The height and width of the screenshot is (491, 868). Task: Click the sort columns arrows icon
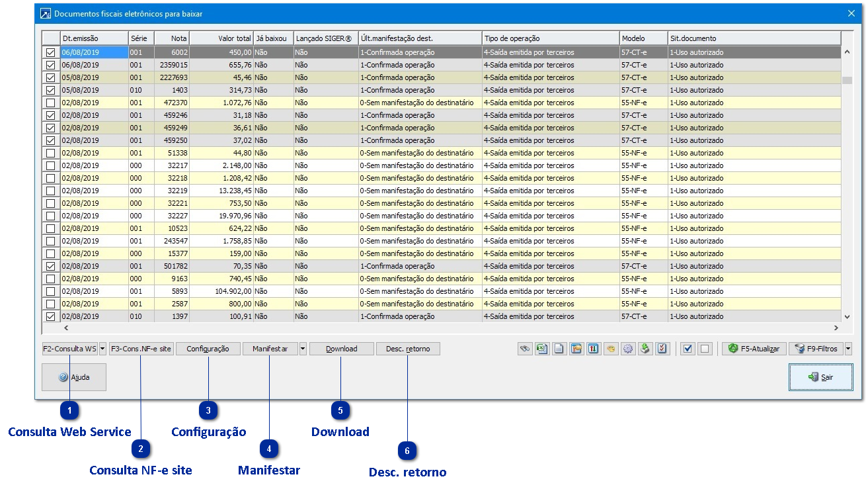point(594,349)
